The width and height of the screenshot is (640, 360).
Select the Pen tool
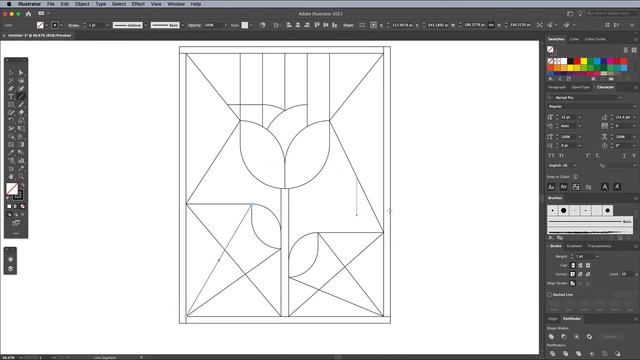click(x=11, y=89)
